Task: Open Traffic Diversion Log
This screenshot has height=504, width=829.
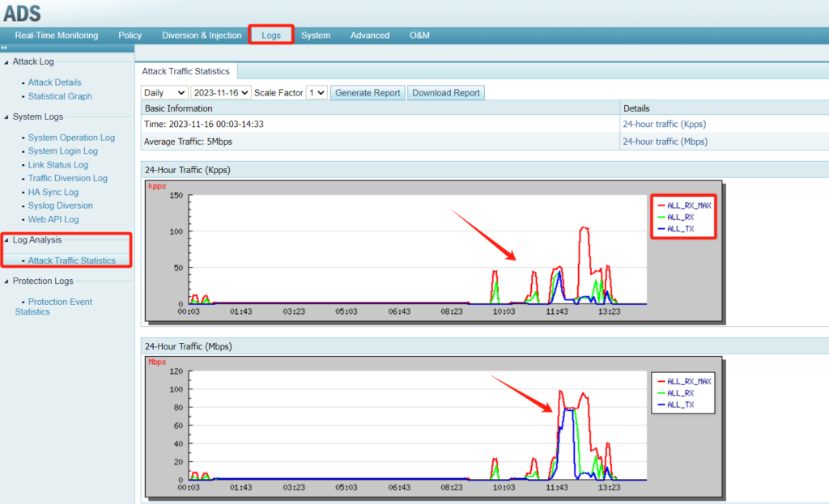Action: tap(68, 178)
